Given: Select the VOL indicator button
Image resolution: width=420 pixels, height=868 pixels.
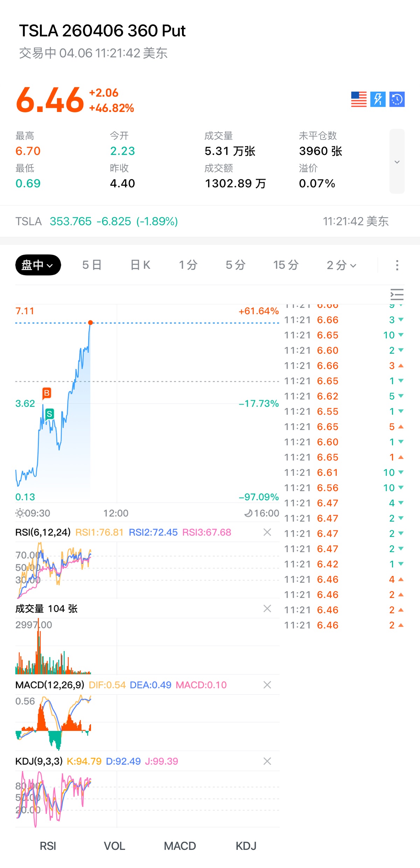Looking at the screenshot, I should tap(114, 846).
